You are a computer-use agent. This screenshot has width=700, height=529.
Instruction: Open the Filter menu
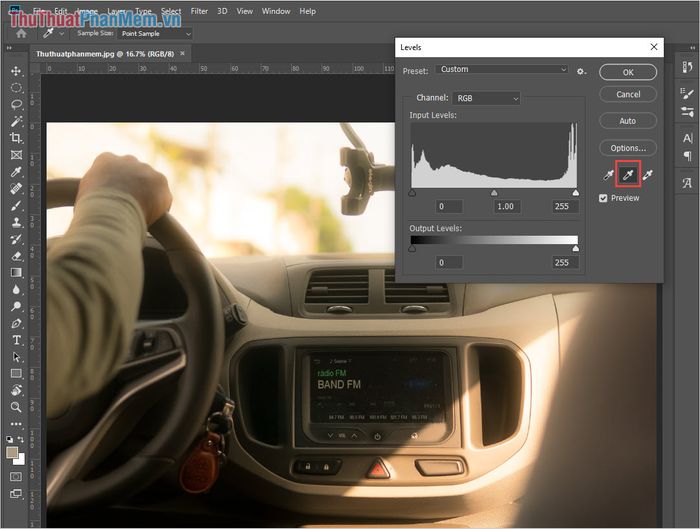pos(199,11)
